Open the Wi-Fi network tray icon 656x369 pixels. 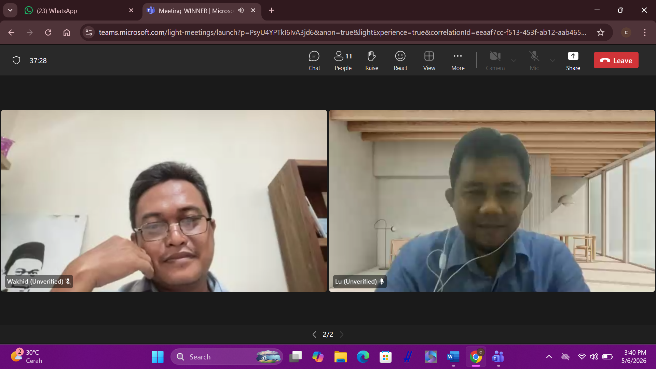click(582, 357)
